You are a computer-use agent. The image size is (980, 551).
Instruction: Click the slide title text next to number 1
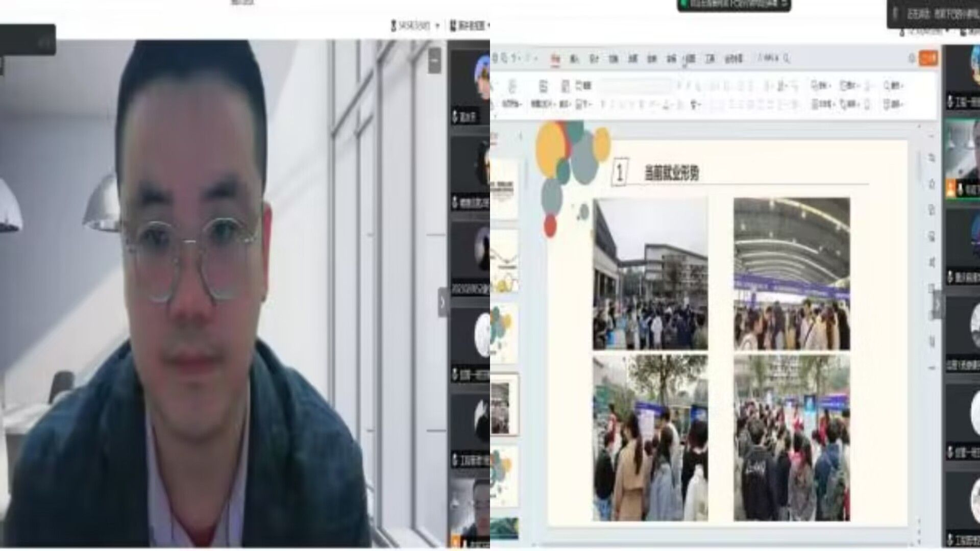671,174
